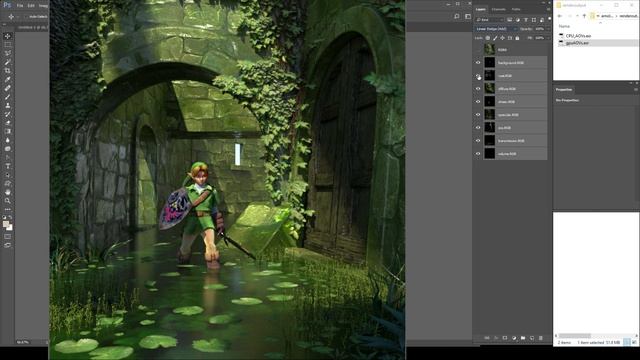The image size is (640, 360).
Task: Click the foreground color swatch
Action: pos(6,224)
